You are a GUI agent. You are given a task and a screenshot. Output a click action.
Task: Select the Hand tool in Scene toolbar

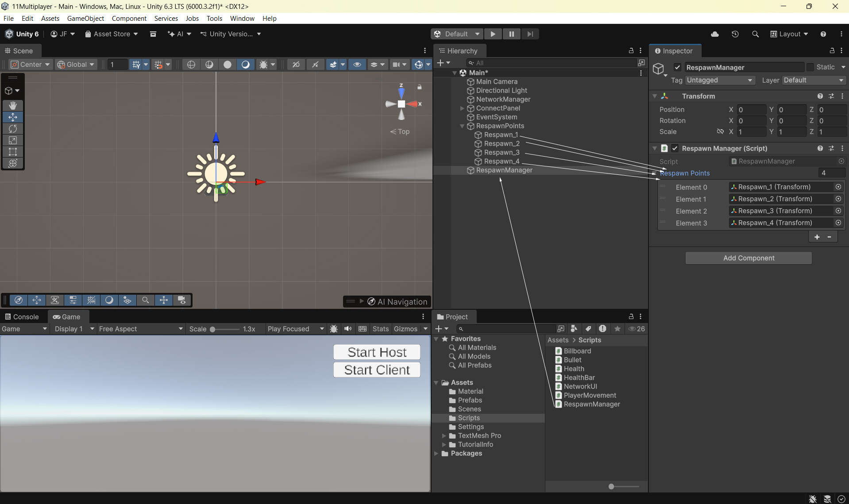pos(13,105)
